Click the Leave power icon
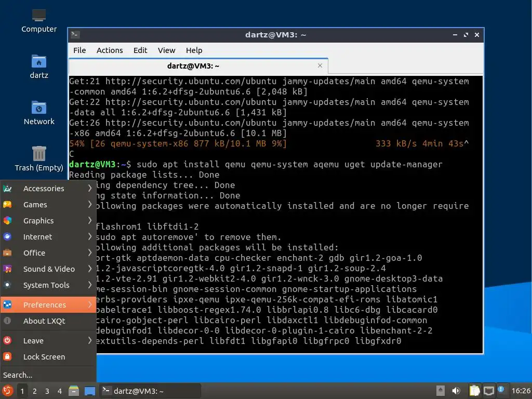 click(x=7, y=340)
